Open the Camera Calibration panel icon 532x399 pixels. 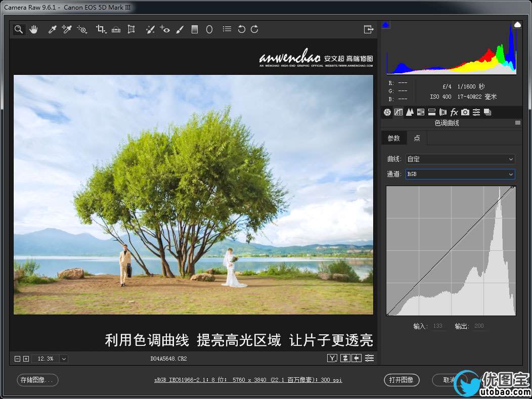coord(465,112)
